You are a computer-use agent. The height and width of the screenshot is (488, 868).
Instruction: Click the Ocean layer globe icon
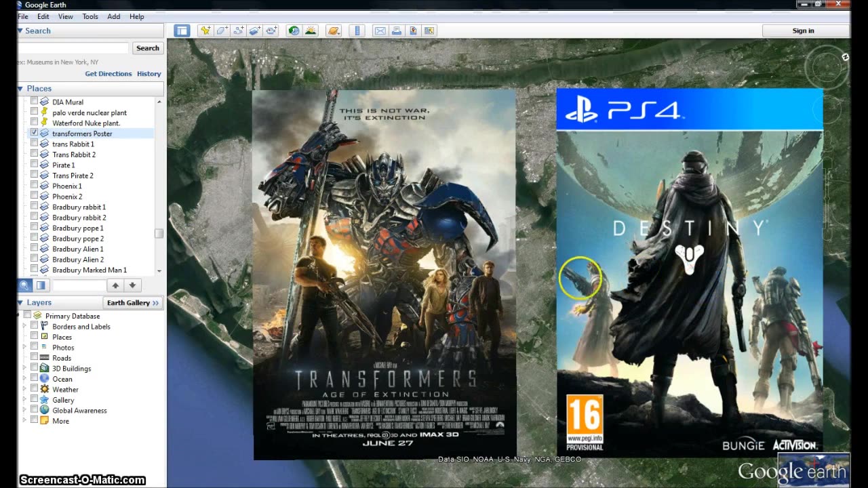(x=45, y=379)
